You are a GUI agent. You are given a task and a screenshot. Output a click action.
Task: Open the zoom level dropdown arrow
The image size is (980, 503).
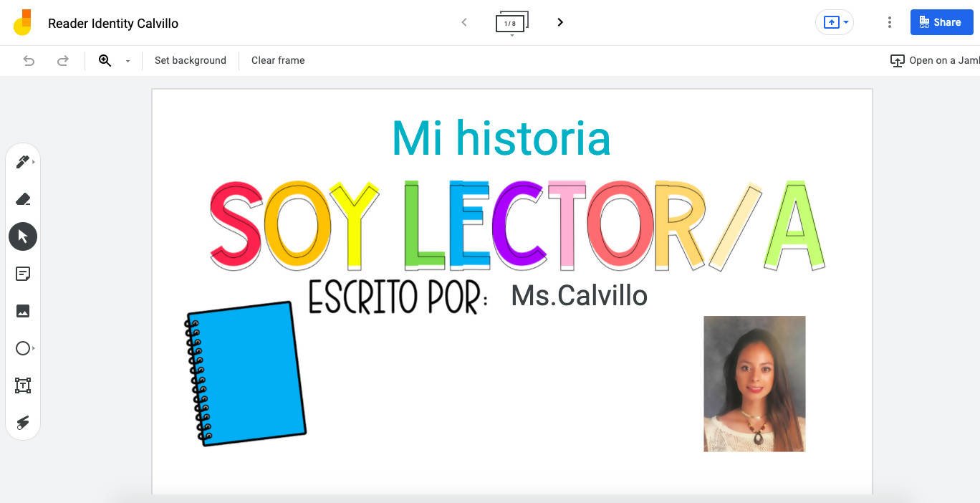coord(128,61)
